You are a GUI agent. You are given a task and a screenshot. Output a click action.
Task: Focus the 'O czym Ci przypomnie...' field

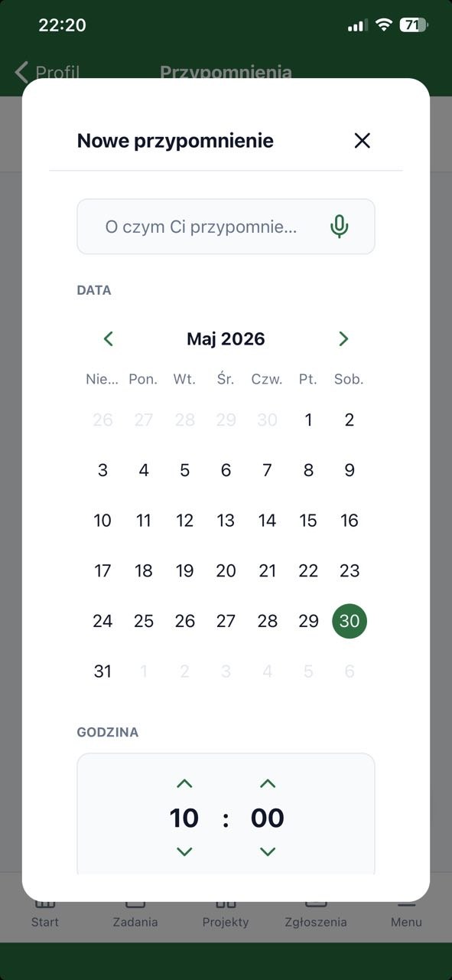pyautogui.click(x=226, y=227)
